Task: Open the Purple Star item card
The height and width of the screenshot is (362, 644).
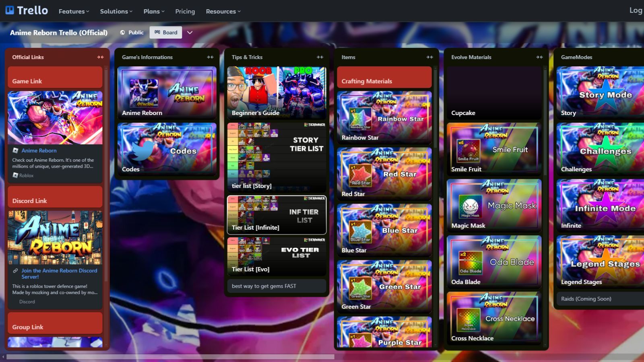Action: (x=384, y=332)
